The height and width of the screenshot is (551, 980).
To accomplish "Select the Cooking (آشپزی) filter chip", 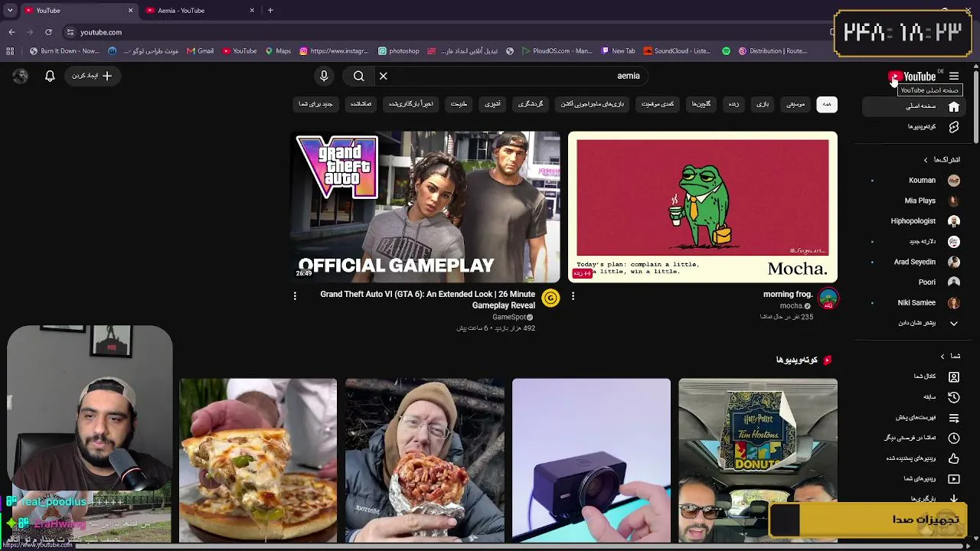I will [x=492, y=104].
